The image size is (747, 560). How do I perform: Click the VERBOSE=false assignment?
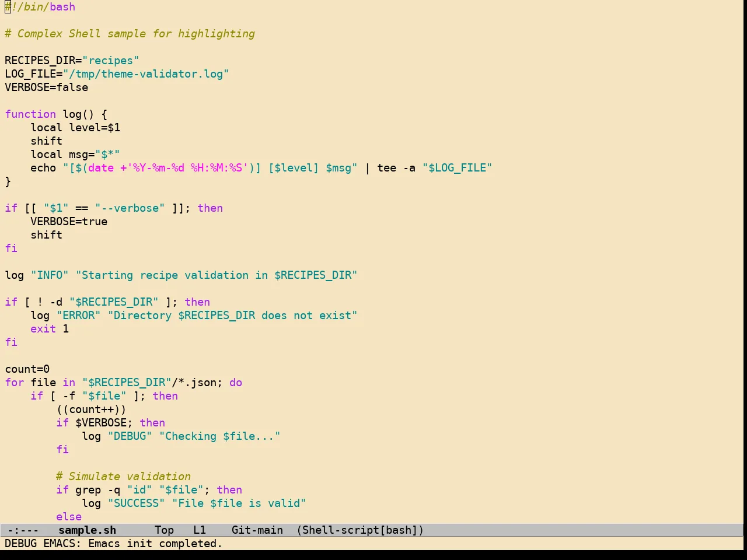(47, 87)
